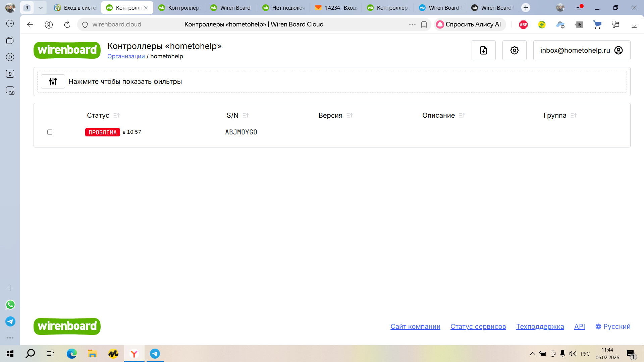This screenshot has width=644, height=362.
Task: Open Telegram from the Windows taskbar
Action: click(155, 354)
